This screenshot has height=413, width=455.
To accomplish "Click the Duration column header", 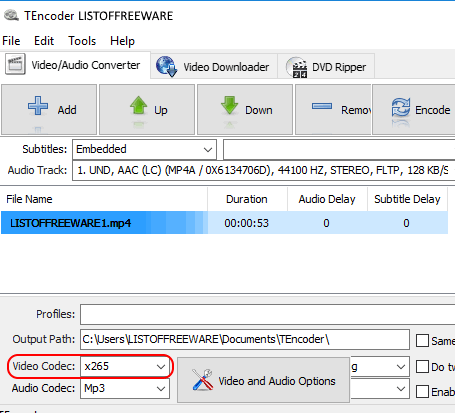I will tap(247, 199).
